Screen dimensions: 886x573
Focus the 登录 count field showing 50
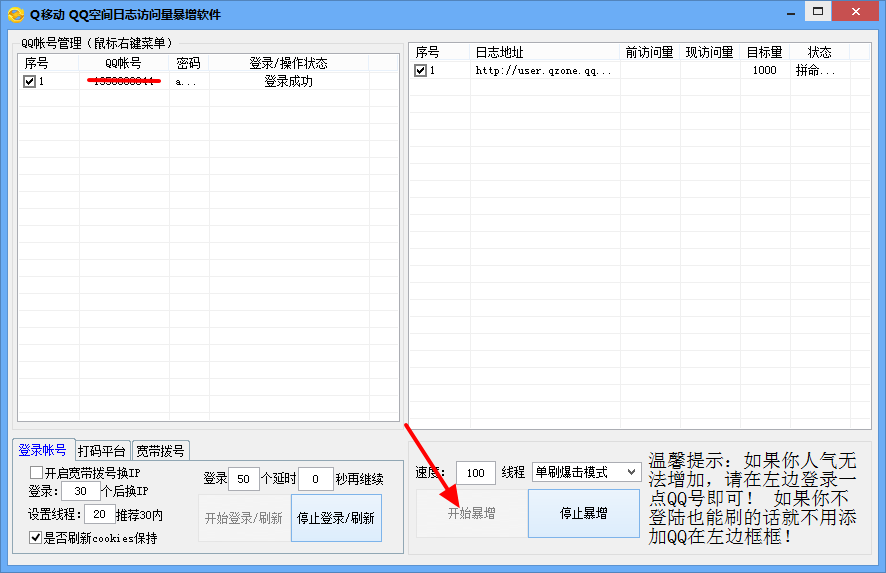click(244, 479)
